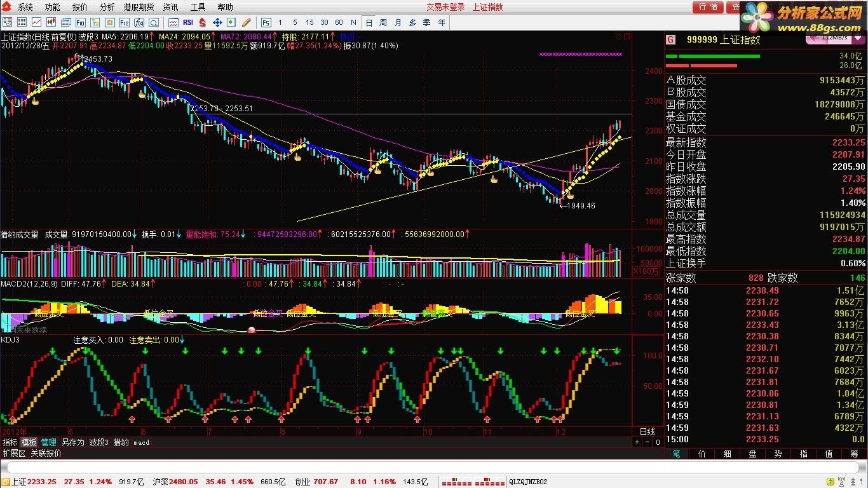The image size is (868, 488).
Task: Click the 指标 tab below the chart
Action: click(10, 442)
